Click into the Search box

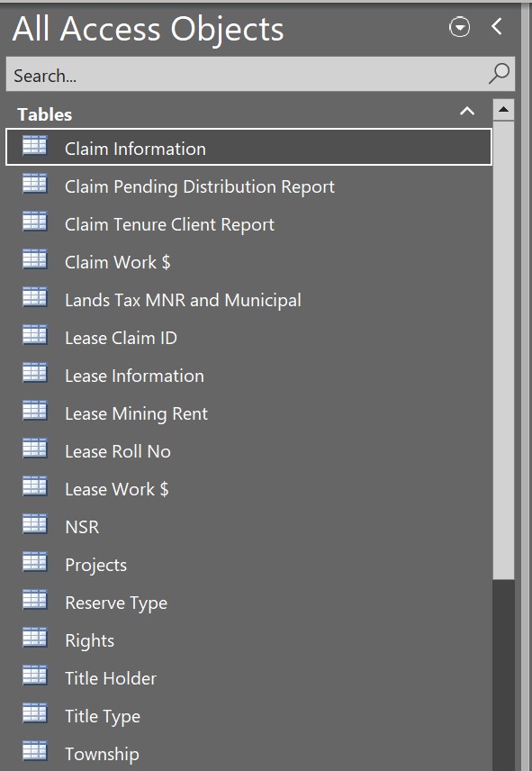coord(260,74)
